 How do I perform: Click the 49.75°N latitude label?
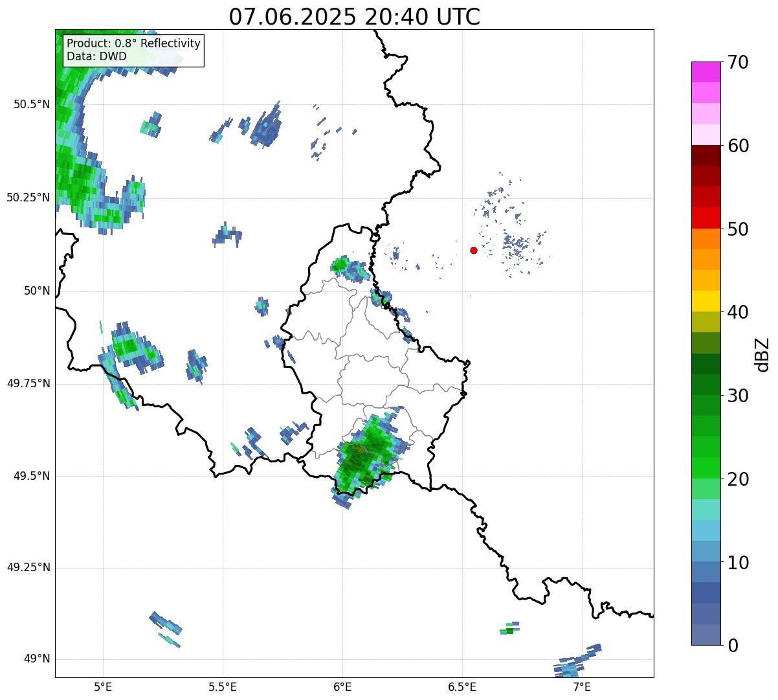[x=28, y=383]
